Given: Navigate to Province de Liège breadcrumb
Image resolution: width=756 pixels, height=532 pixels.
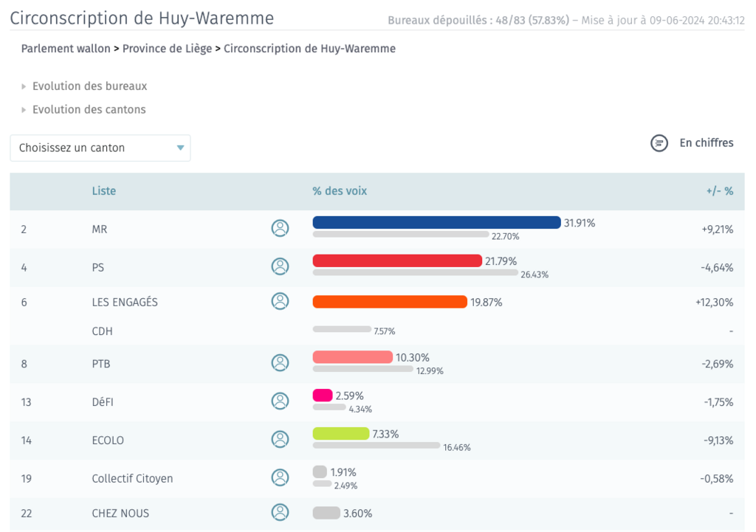Looking at the screenshot, I should pos(167,49).
